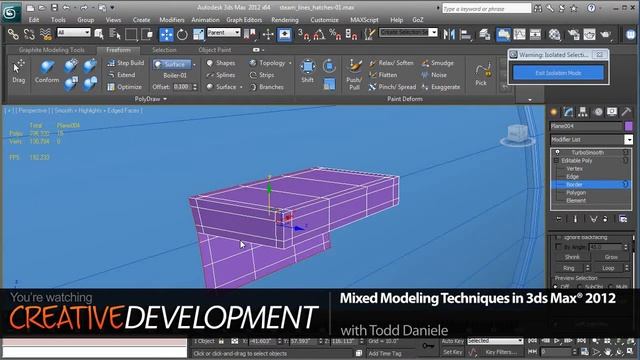Open the Modifiers menu
The height and width of the screenshot is (360, 640).
coord(172,20)
